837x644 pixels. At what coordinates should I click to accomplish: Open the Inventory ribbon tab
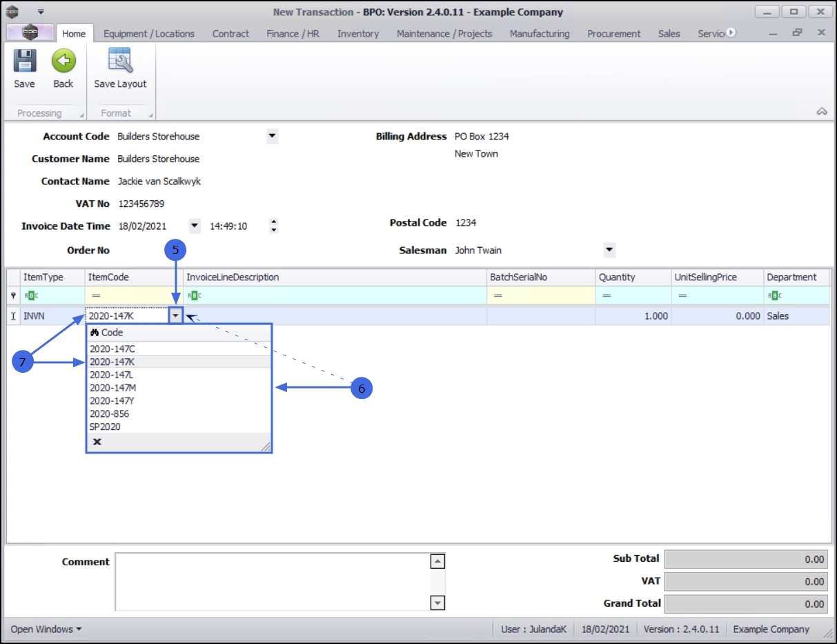click(357, 33)
